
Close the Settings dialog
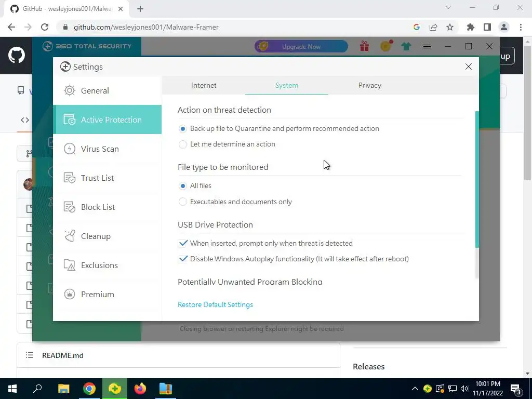[469, 66]
